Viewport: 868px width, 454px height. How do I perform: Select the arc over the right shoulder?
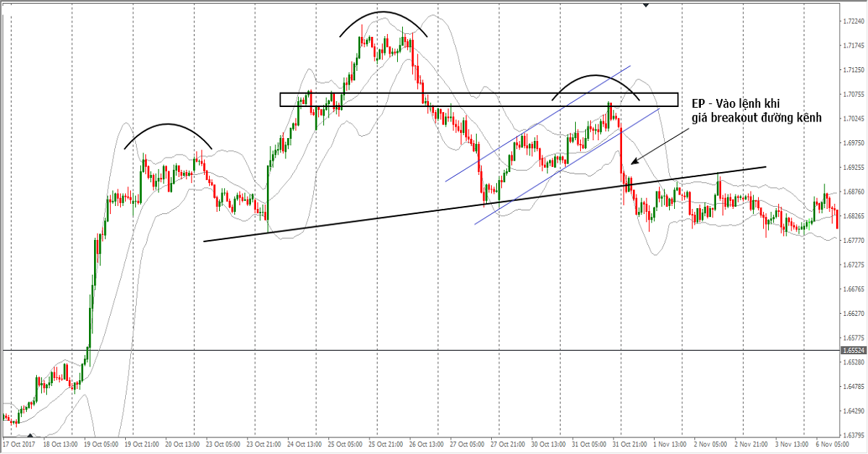click(596, 76)
